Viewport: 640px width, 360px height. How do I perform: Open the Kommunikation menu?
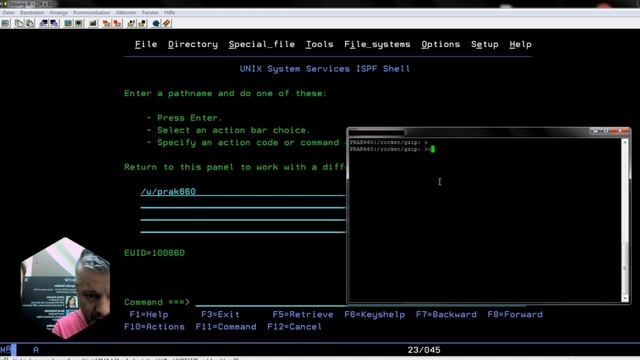coord(91,13)
